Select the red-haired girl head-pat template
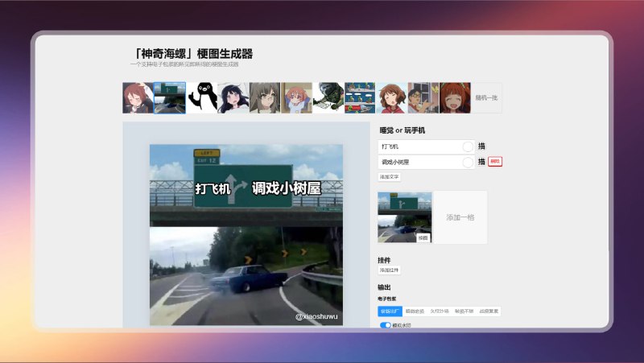The height and width of the screenshot is (363, 644). point(138,97)
